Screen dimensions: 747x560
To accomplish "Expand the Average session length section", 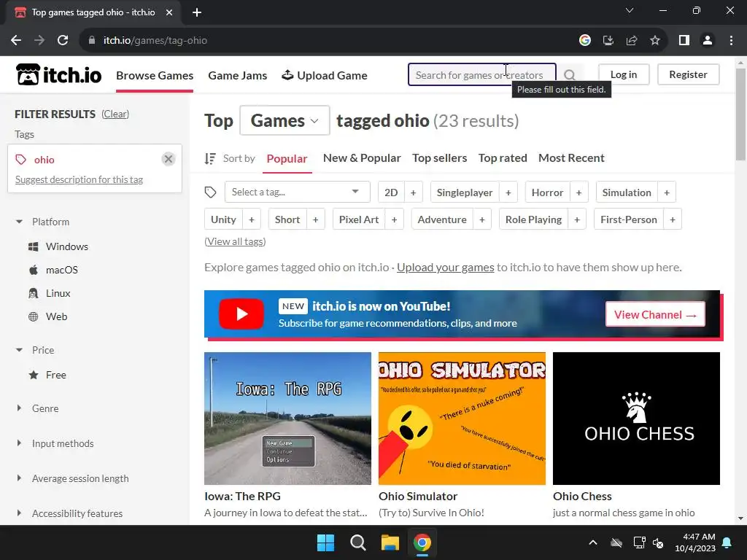I will (19, 478).
